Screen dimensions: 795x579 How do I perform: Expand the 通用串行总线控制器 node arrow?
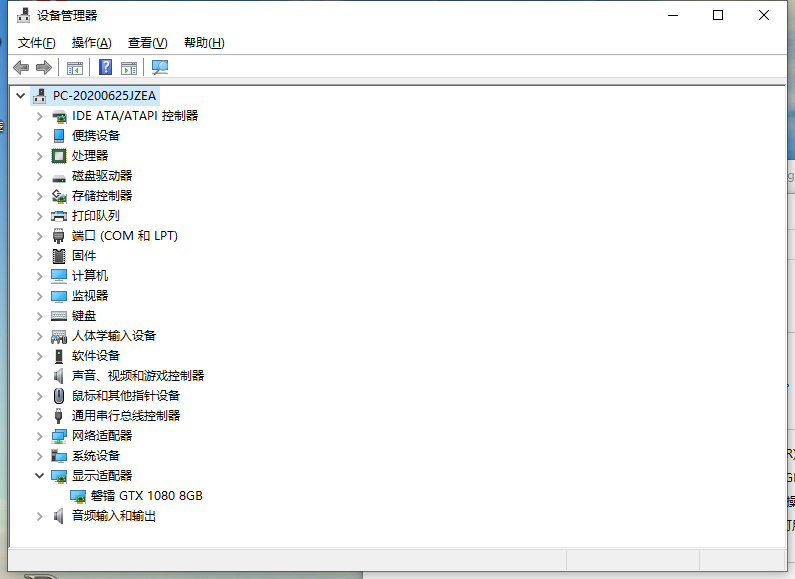[40, 416]
